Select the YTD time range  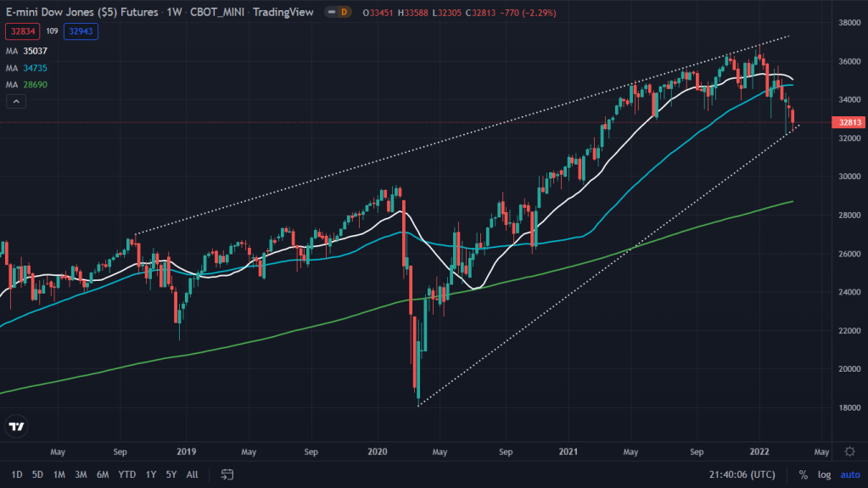127,474
